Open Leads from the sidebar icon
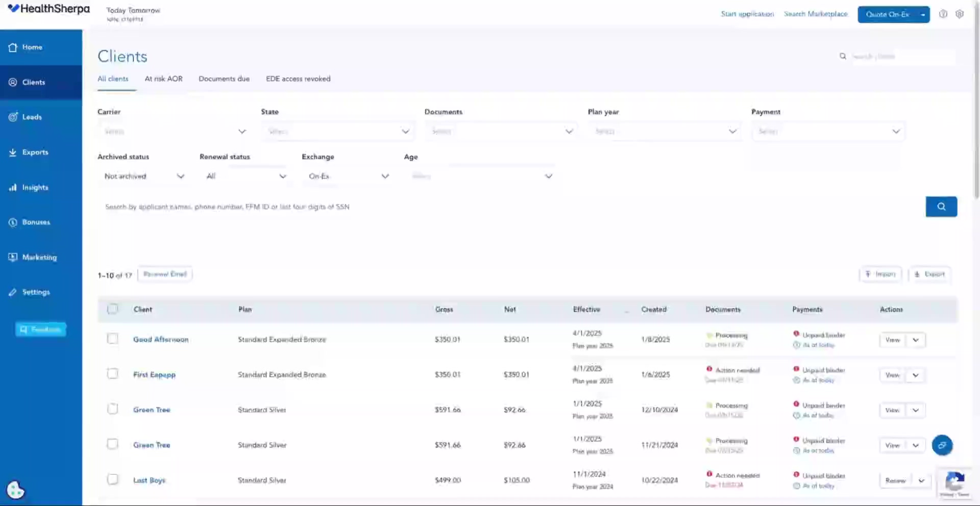This screenshot has height=506, width=980. [x=13, y=117]
